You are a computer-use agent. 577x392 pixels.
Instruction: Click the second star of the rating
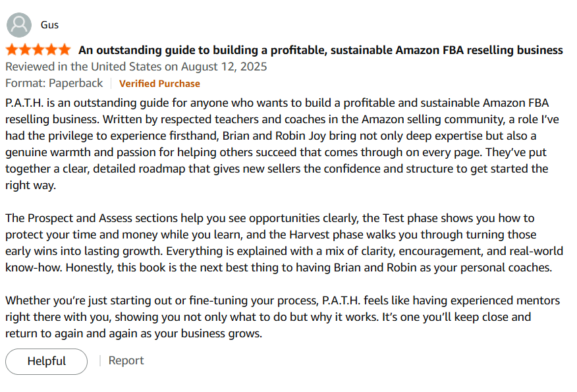click(x=25, y=50)
